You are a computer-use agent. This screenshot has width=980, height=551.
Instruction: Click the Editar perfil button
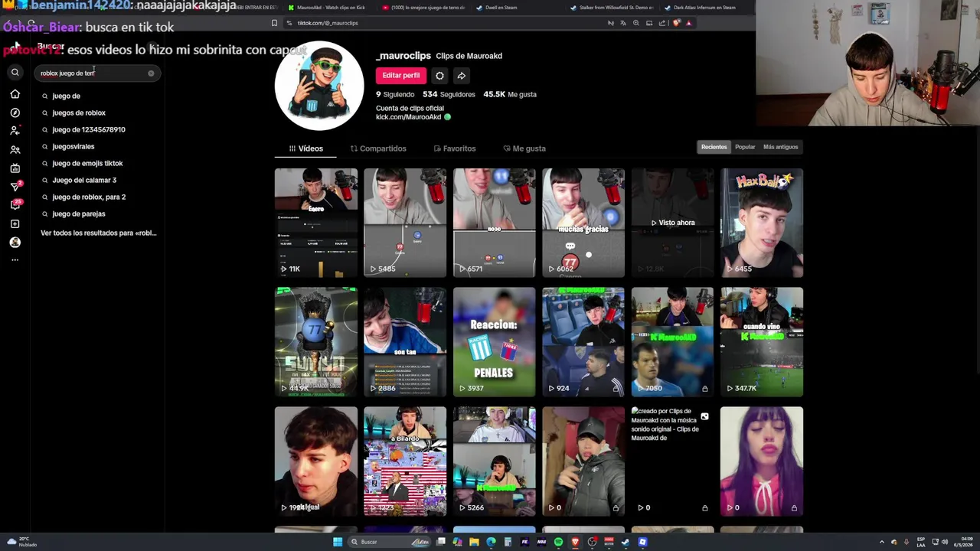pyautogui.click(x=400, y=76)
